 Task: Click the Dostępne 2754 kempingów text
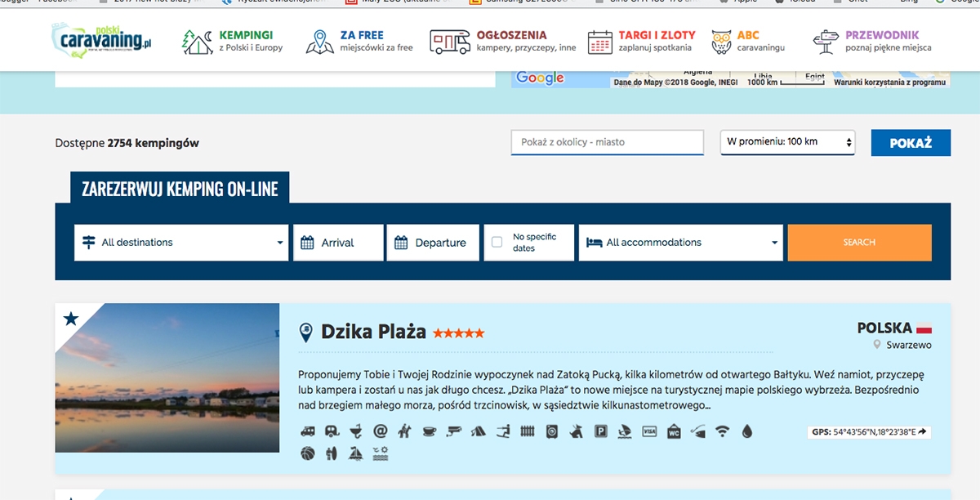point(127,143)
